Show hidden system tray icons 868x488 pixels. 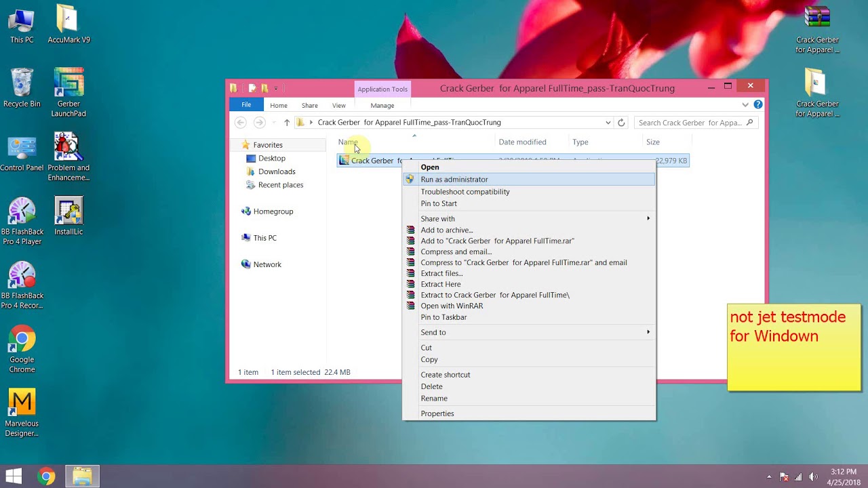pyautogui.click(x=769, y=476)
